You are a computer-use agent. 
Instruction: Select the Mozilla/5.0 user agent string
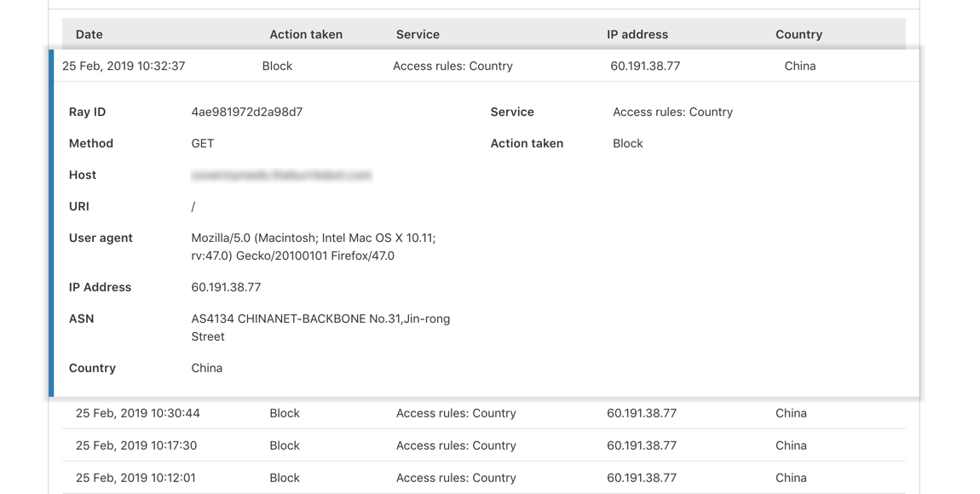click(x=314, y=247)
